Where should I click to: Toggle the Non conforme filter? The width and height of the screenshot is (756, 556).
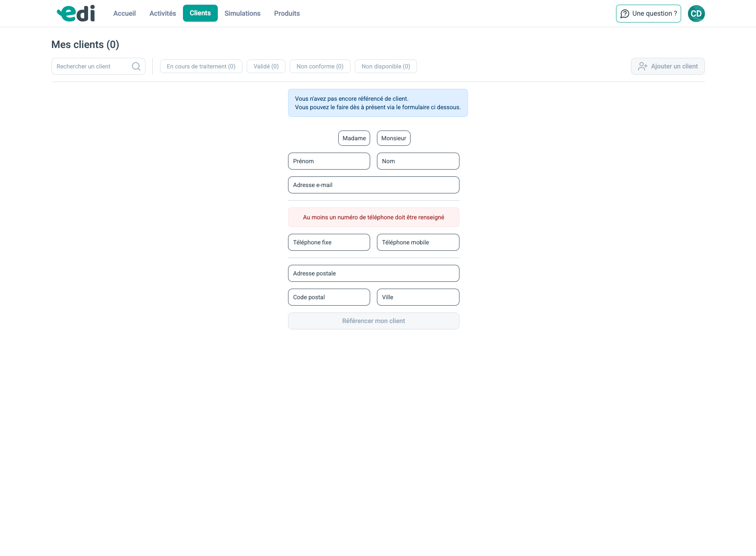coord(320,66)
